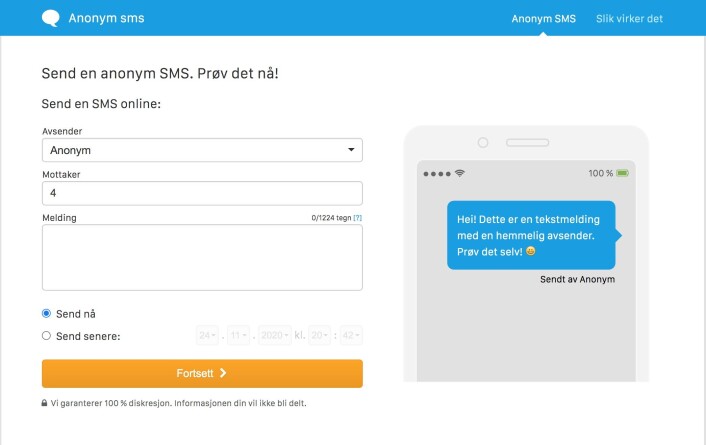Click the 'Send en SMS online:' heading
The height and width of the screenshot is (445, 706).
pos(101,104)
